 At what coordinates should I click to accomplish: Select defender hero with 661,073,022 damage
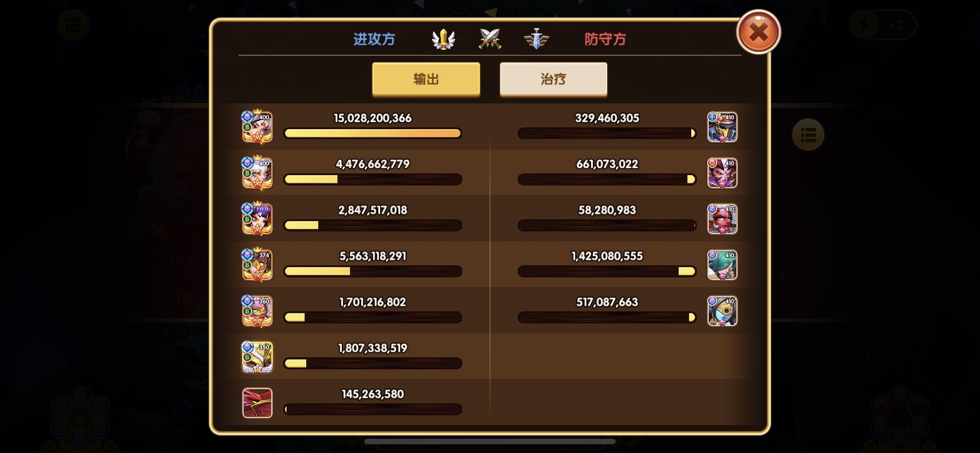[x=722, y=173]
